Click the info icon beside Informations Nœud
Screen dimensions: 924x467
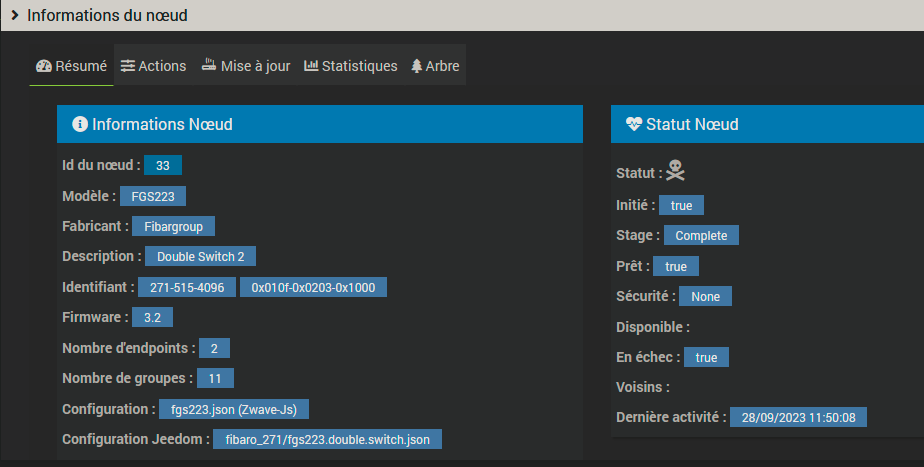(80, 124)
